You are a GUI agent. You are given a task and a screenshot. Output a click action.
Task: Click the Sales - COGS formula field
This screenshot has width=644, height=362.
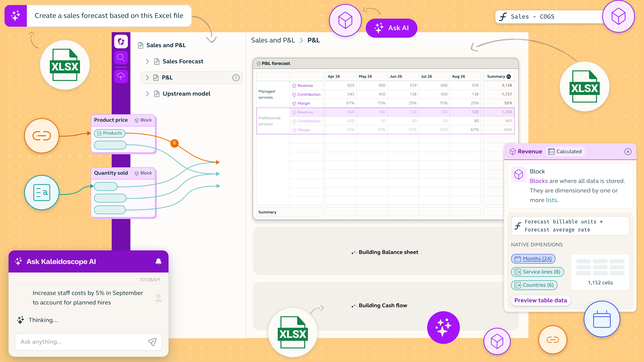(549, 17)
